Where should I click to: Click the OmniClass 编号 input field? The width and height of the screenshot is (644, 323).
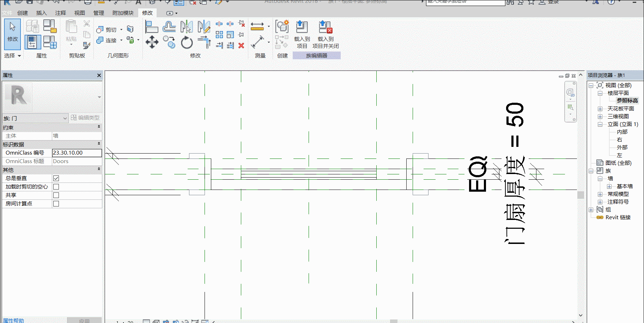(77, 153)
